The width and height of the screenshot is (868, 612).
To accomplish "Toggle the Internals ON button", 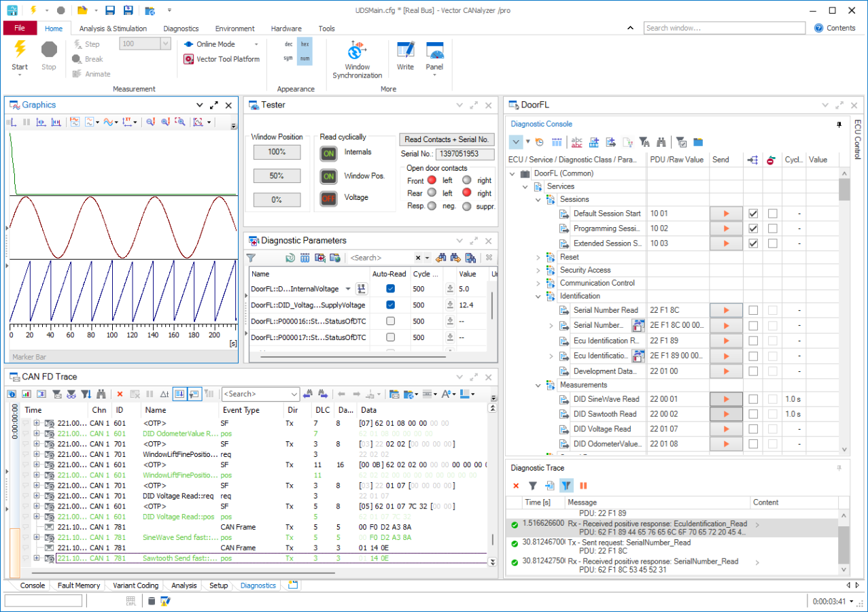I will pyautogui.click(x=329, y=154).
